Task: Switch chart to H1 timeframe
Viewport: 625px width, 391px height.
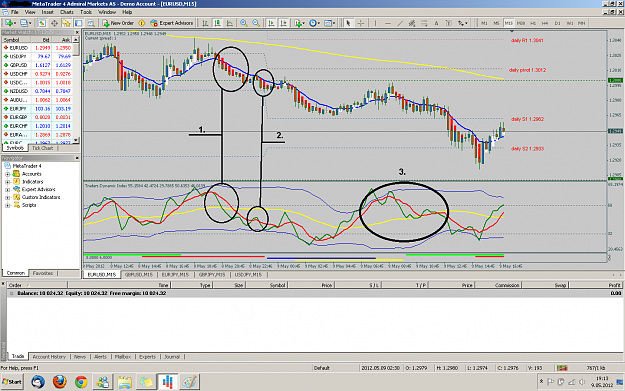Action: [533, 23]
